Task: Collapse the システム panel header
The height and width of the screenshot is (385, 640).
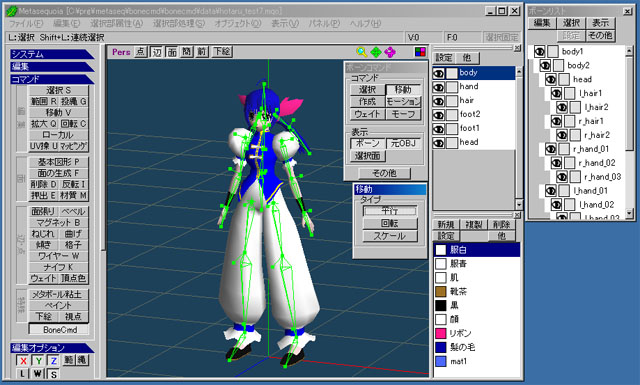Action: tap(52, 54)
